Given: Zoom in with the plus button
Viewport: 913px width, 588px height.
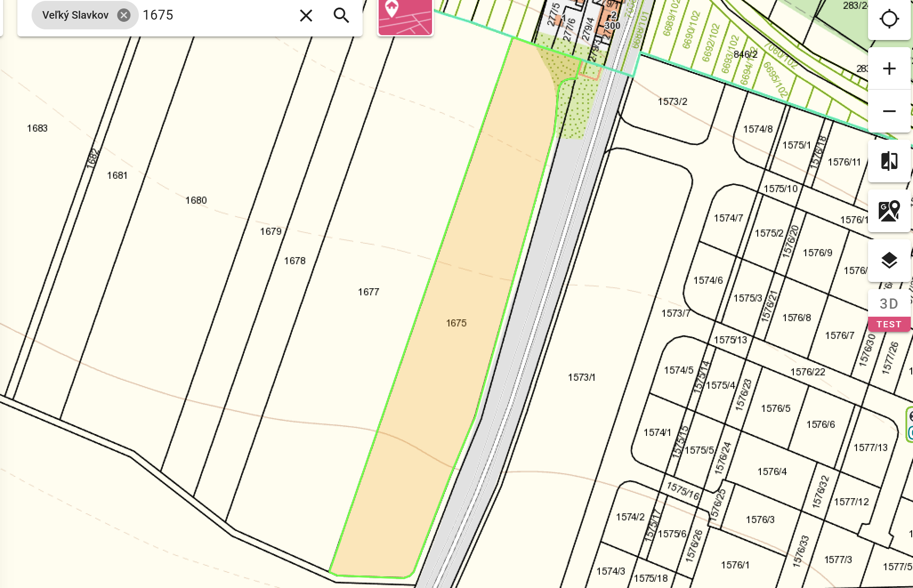Looking at the screenshot, I should point(889,68).
